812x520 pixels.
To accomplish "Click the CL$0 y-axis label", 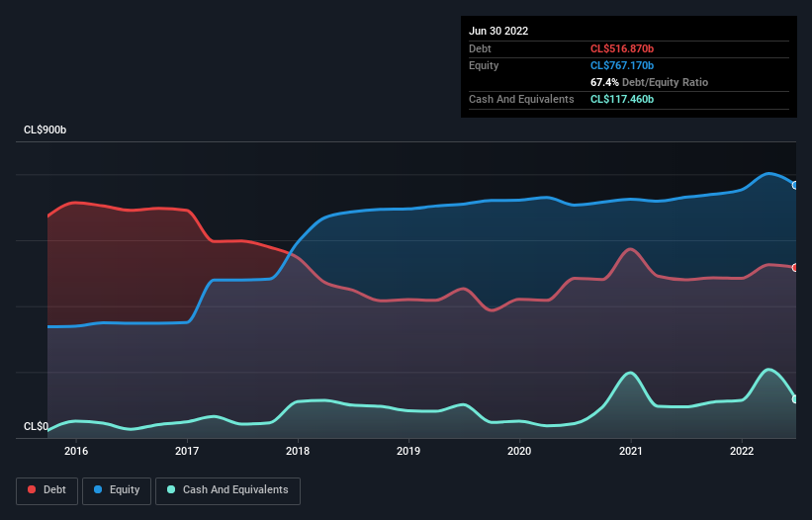I will (x=36, y=426).
